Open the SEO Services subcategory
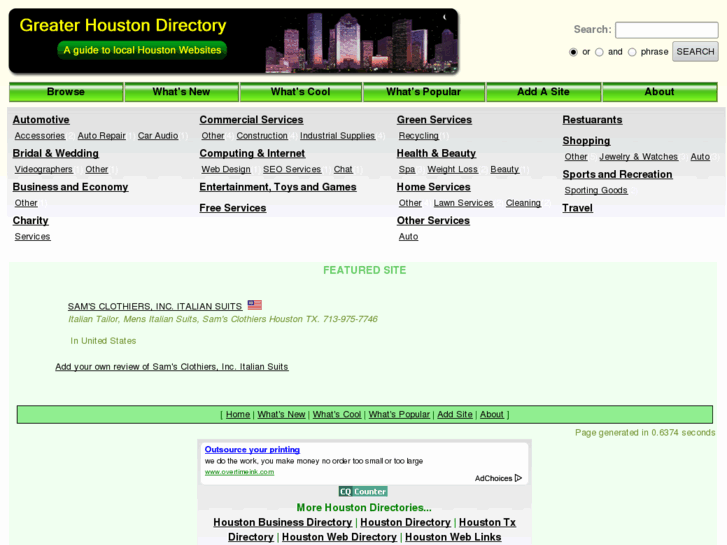 (x=292, y=169)
